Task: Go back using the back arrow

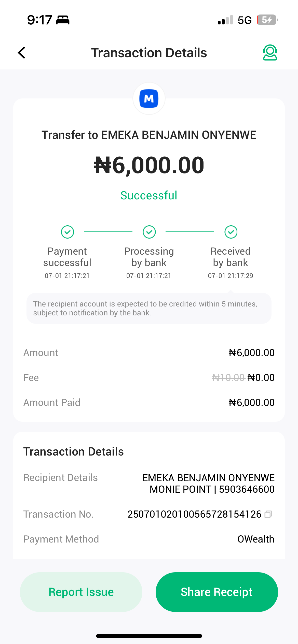Action: pos(22,53)
